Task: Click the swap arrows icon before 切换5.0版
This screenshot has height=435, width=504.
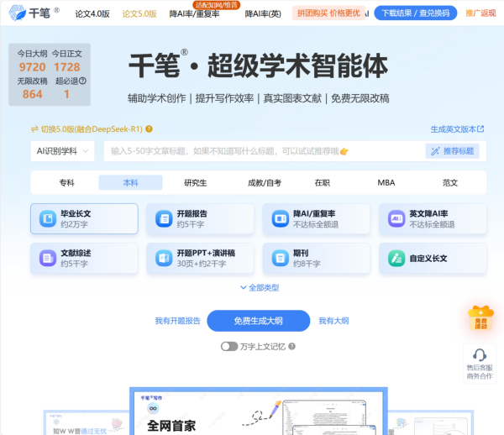Action: tap(34, 129)
